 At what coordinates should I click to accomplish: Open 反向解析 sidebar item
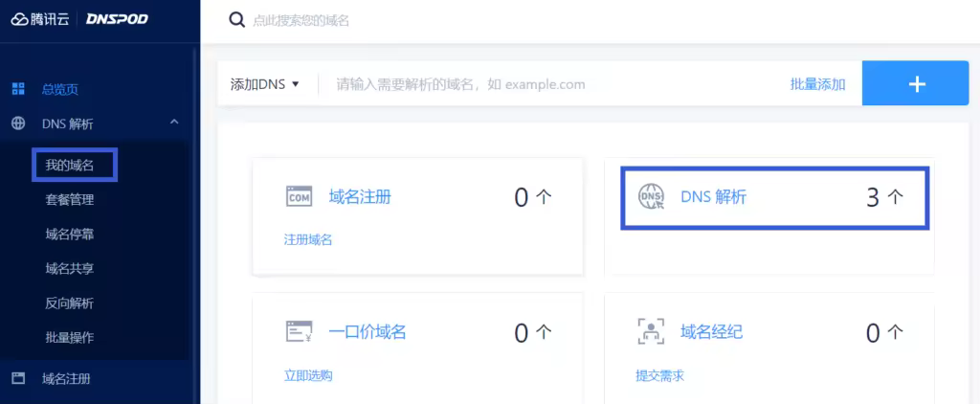point(69,303)
